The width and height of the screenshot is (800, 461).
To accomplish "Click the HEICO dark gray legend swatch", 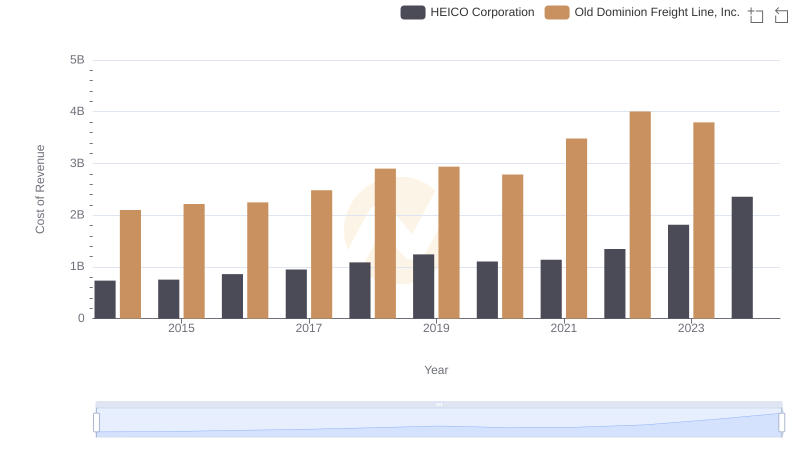I will (413, 12).
